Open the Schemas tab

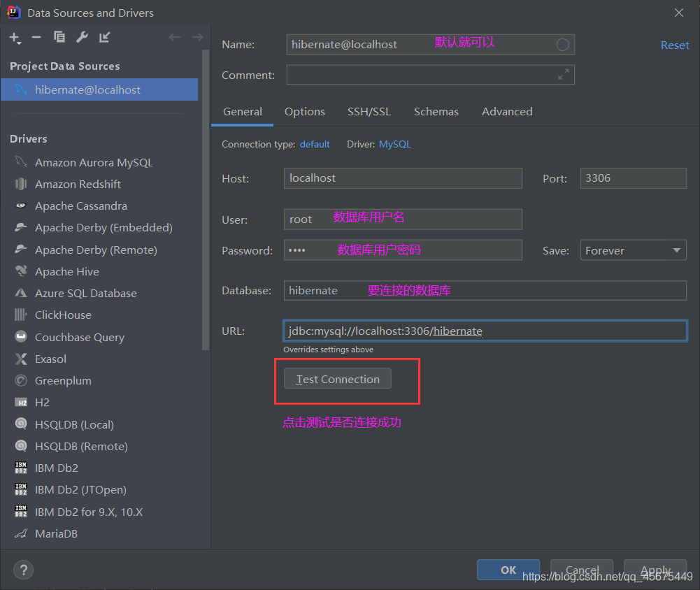(x=436, y=111)
